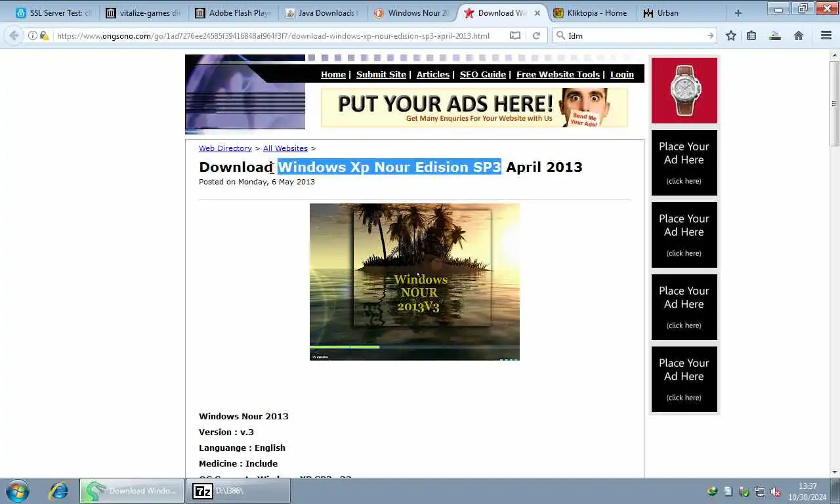This screenshot has height=504, width=840.
Task: Click the wristwatch ad image
Action: (684, 91)
